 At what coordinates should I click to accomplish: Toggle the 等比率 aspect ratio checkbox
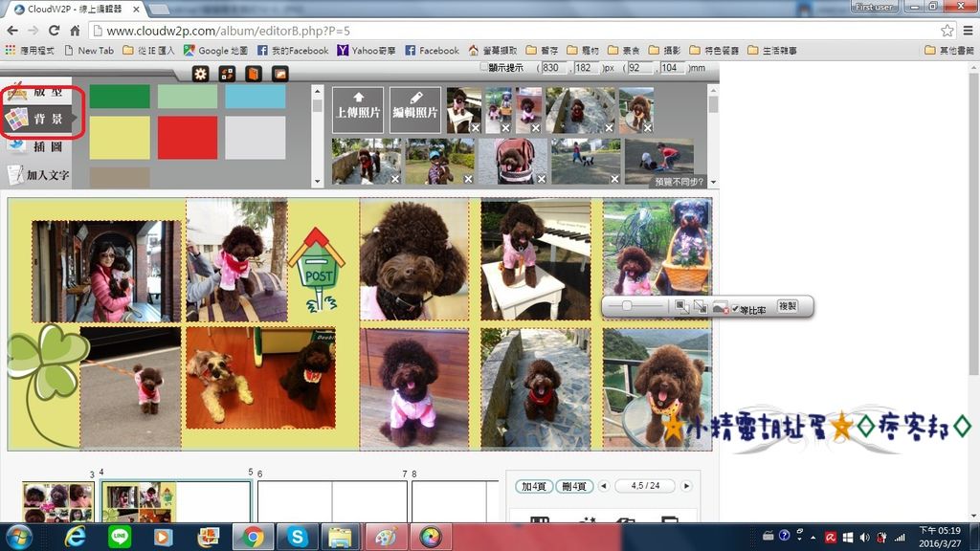(x=735, y=309)
